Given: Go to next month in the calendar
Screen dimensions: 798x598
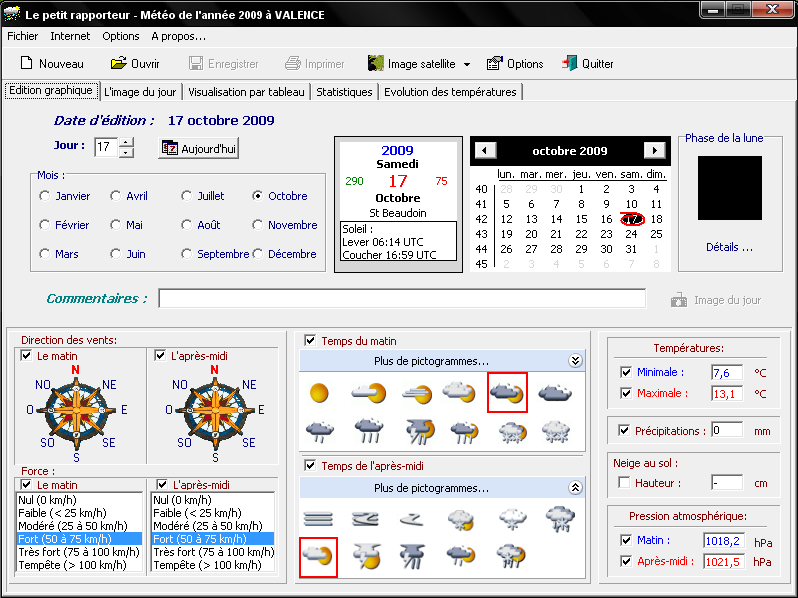Looking at the screenshot, I should click(654, 151).
